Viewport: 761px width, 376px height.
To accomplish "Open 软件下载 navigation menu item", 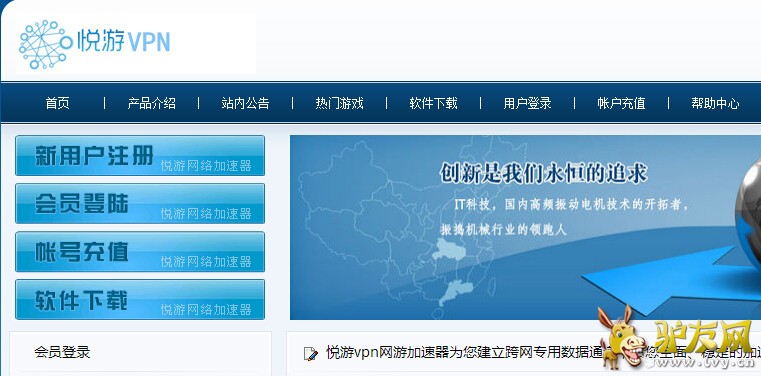I will [433, 103].
